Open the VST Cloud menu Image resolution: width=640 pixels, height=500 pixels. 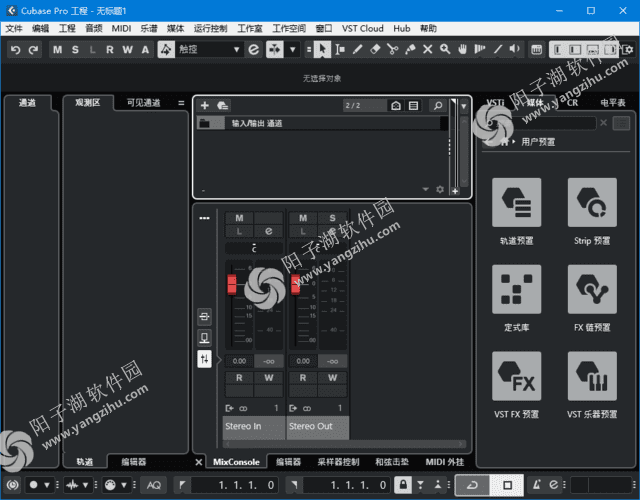[x=362, y=29]
